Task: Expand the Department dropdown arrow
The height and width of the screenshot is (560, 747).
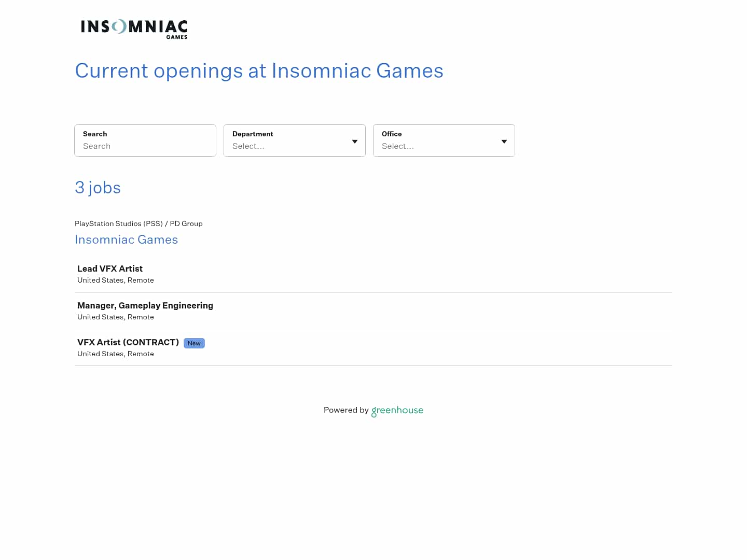Action: coord(355,142)
